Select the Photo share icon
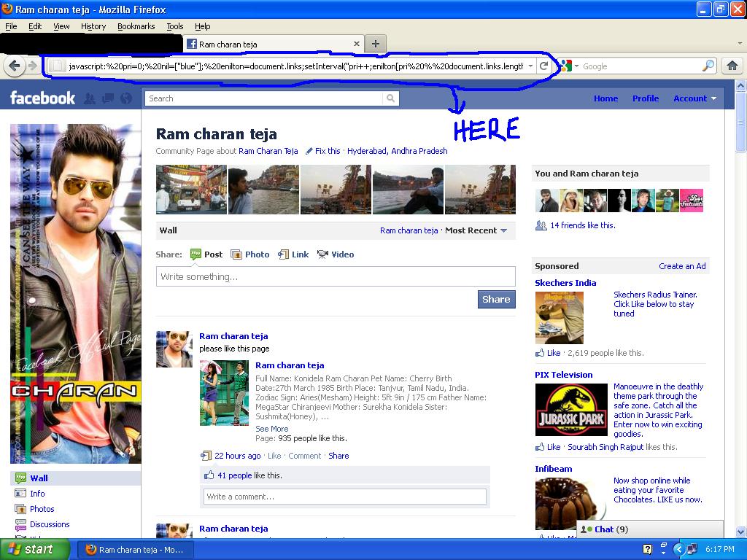 [236, 254]
